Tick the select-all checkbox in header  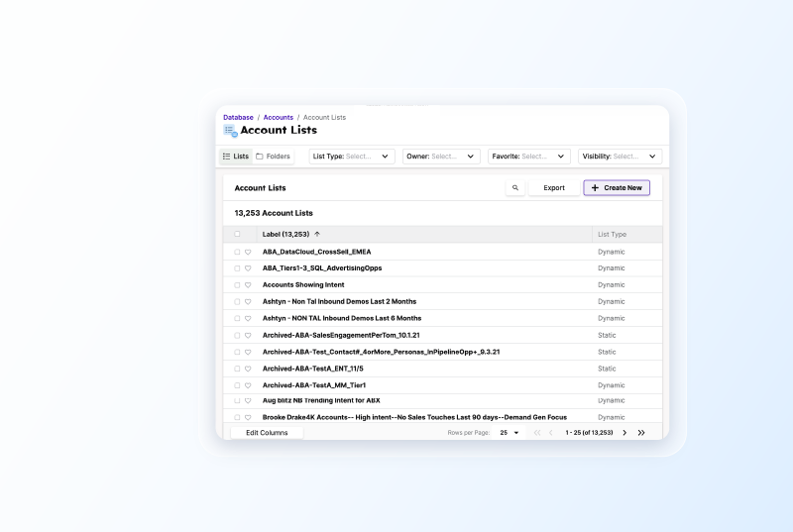pyautogui.click(x=237, y=235)
